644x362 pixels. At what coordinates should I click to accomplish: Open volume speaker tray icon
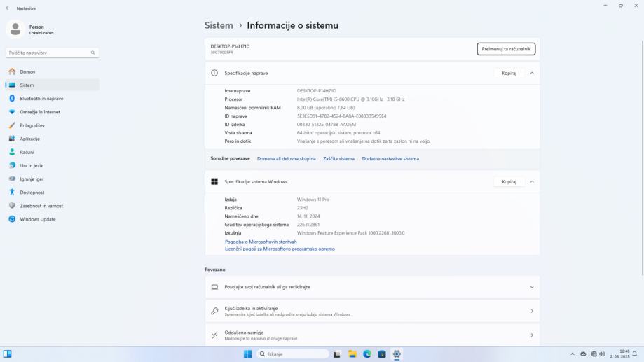click(602, 354)
